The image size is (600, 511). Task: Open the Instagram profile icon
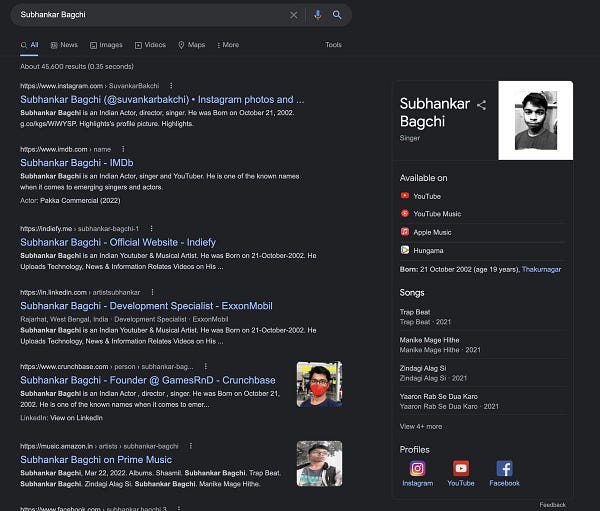[417, 468]
